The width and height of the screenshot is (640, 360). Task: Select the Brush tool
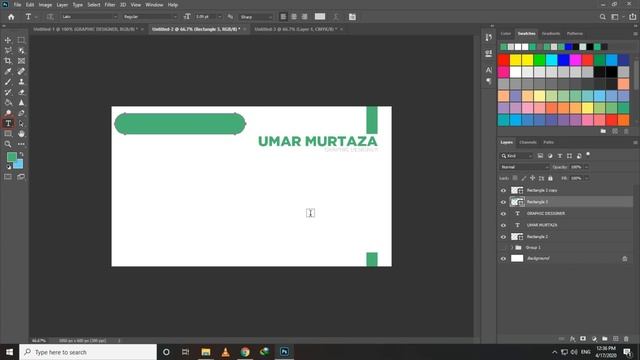click(x=8, y=82)
